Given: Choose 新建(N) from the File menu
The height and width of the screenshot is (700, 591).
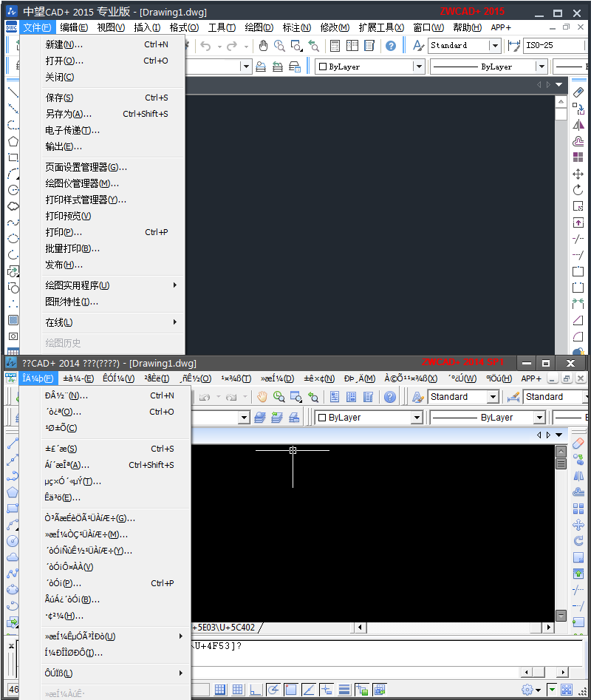Looking at the screenshot, I should coord(112,44).
